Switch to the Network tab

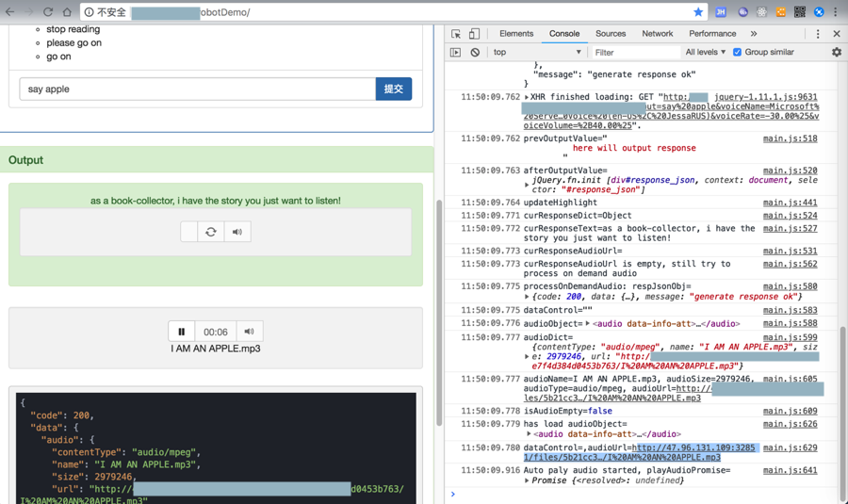point(657,34)
